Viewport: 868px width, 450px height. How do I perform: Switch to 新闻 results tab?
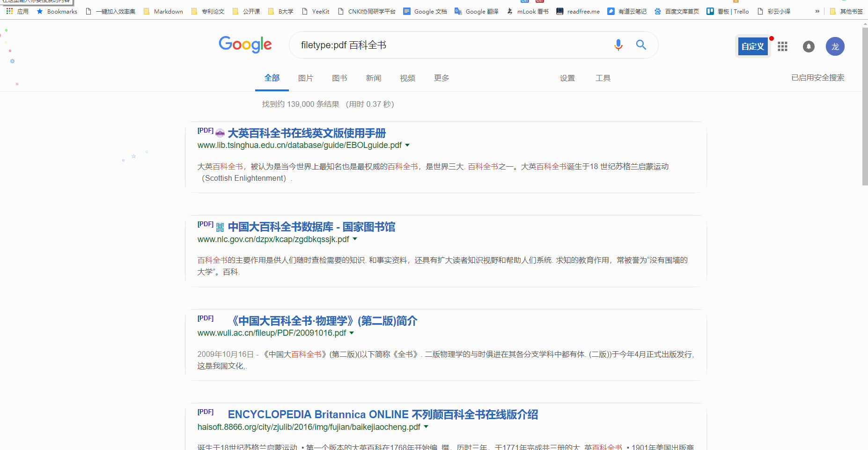[374, 78]
